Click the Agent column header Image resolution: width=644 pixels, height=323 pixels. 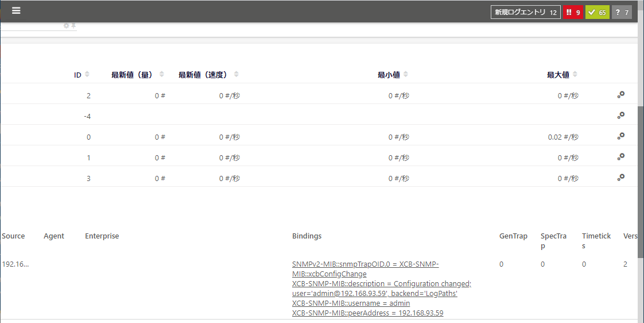pyautogui.click(x=54, y=236)
